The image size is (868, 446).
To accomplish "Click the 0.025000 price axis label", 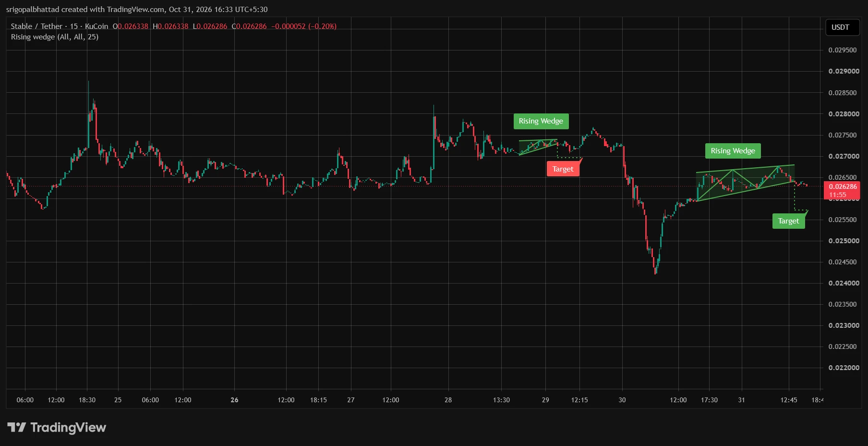I will [844, 241].
